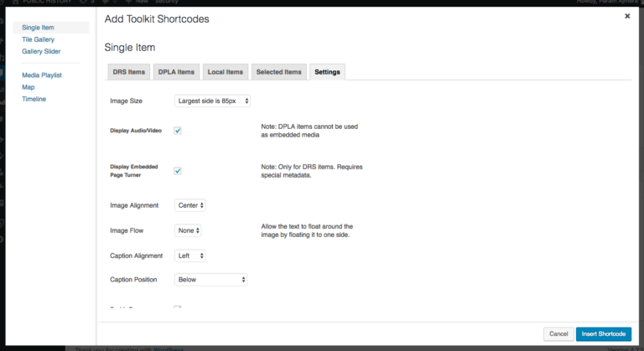This screenshot has height=351, width=644.
Task: Click the Cancel button
Action: tap(558, 333)
